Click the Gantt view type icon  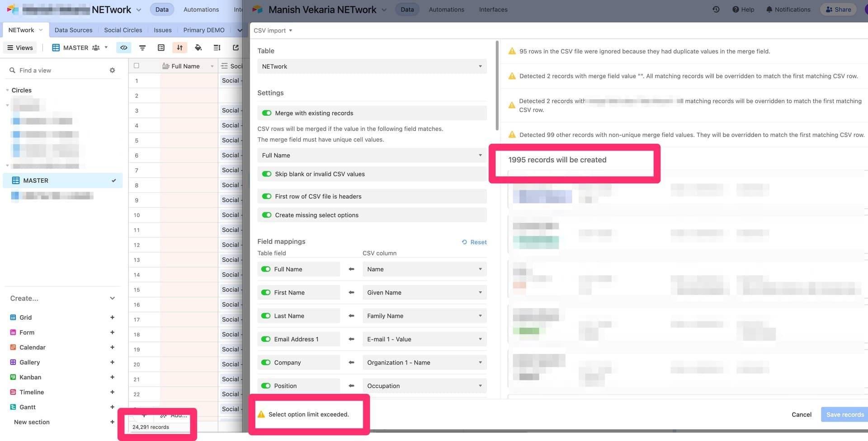tap(13, 407)
